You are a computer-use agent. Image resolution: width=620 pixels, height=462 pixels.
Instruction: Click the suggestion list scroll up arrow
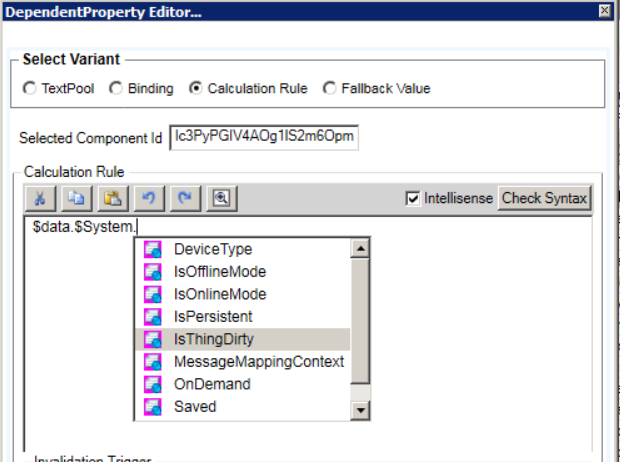(x=360, y=249)
